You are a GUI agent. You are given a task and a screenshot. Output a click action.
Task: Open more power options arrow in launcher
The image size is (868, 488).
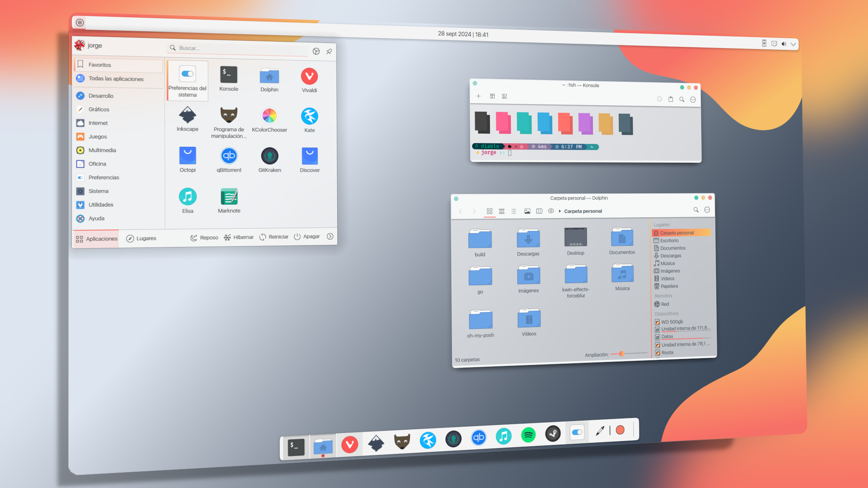330,236
